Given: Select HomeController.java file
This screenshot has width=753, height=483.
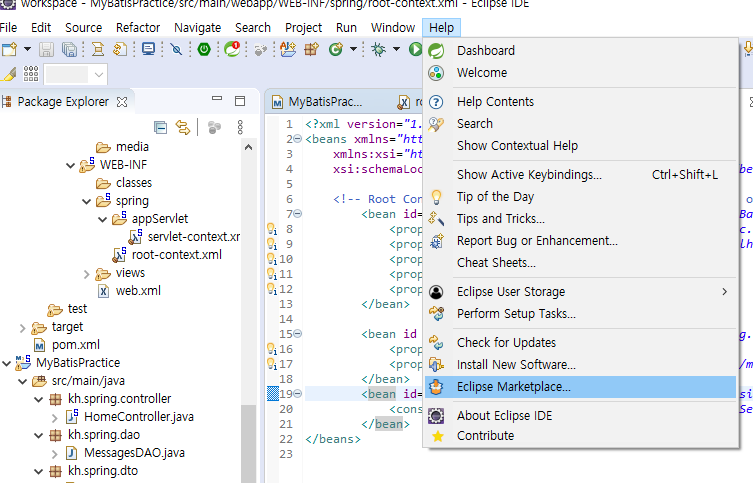Looking at the screenshot, I should (139, 417).
